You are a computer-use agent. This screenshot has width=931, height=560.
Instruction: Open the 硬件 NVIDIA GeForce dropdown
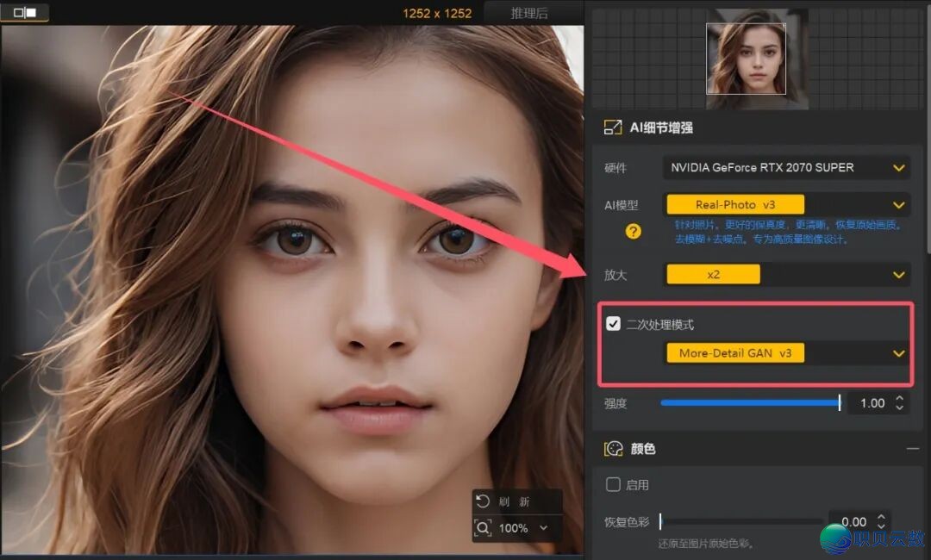[x=899, y=167]
